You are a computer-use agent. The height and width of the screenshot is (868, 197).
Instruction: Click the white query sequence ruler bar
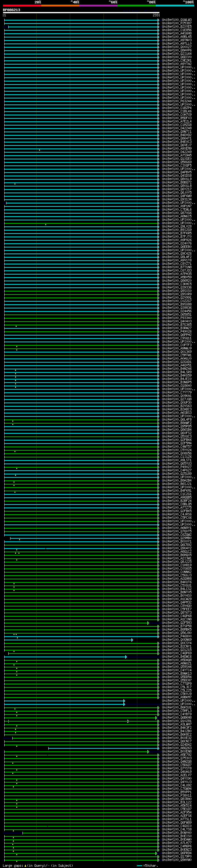81,12
